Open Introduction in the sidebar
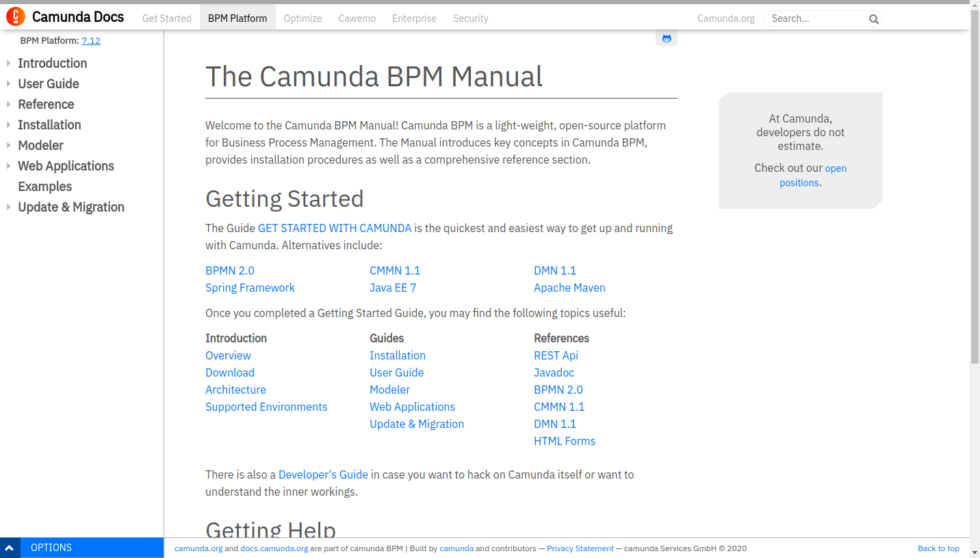980x558 pixels. pyautogui.click(x=53, y=63)
